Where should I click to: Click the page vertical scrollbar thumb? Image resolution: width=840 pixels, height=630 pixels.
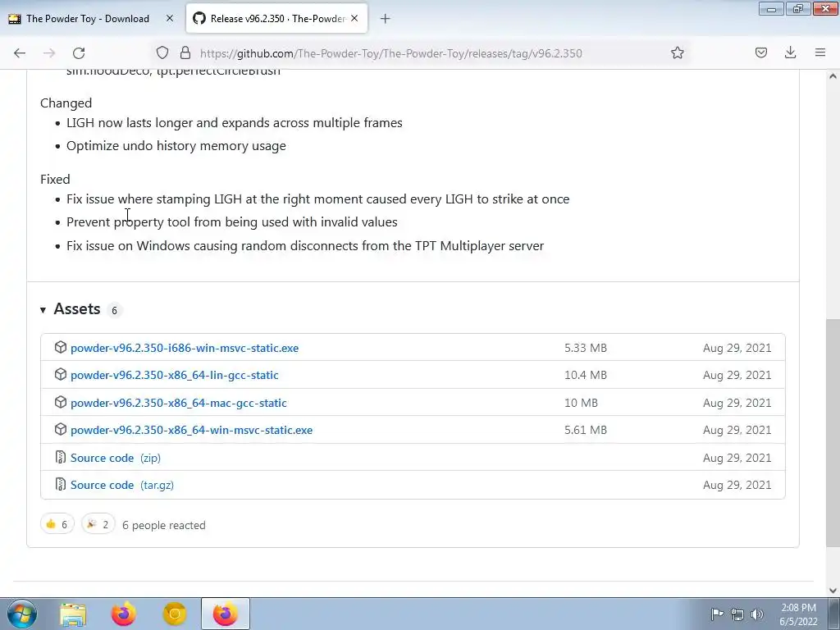(x=833, y=433)
